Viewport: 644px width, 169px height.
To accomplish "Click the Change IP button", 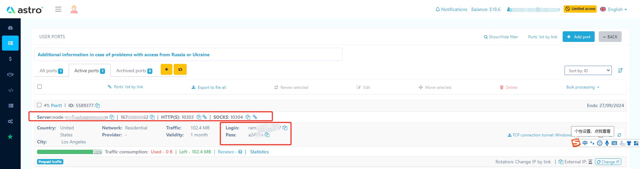I will tap(608, 162).
